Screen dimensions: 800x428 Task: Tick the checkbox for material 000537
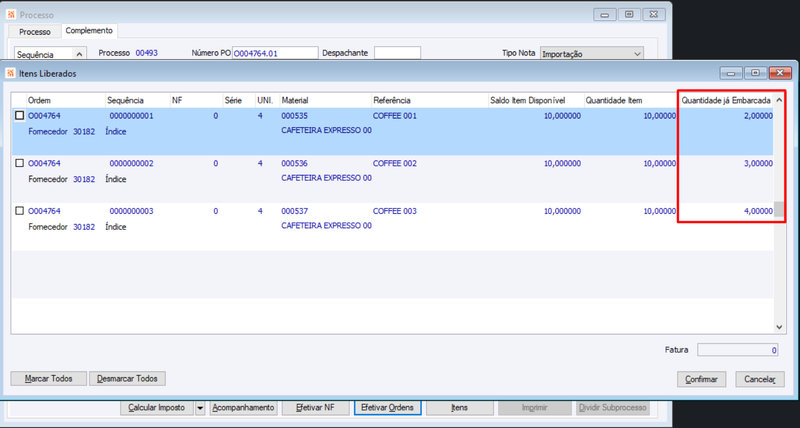[19, 211]
